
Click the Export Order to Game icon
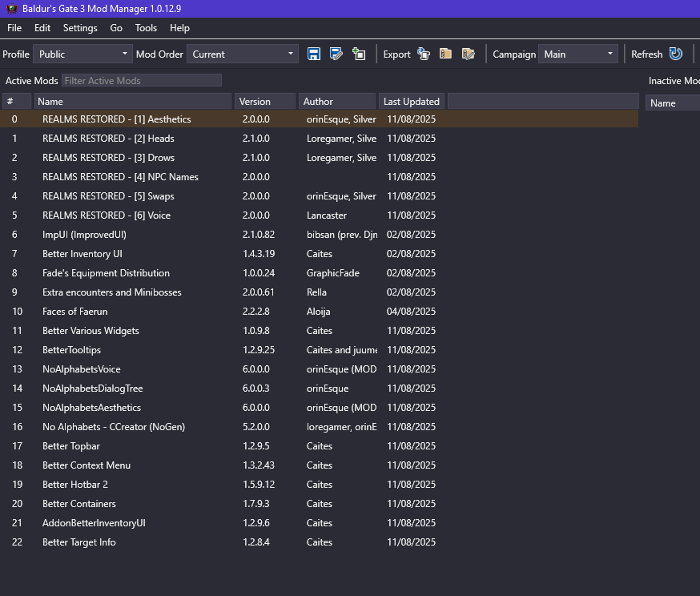pos(423,54)
